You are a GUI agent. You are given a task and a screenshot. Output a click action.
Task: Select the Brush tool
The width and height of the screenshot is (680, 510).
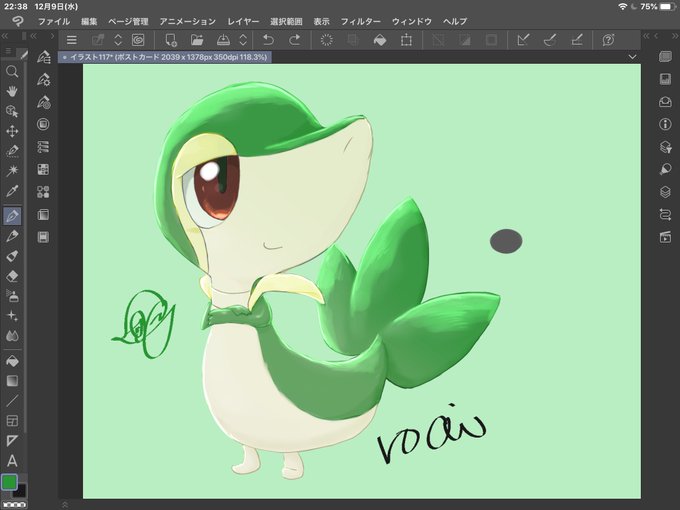click(12, 255)
